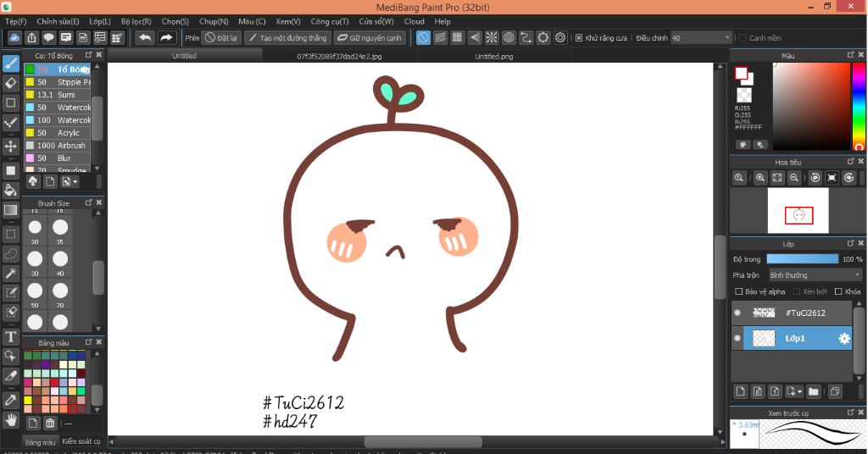Open Điều chỉnh correction value dropdown
The image size is (868, 454).
click(701, 37)
